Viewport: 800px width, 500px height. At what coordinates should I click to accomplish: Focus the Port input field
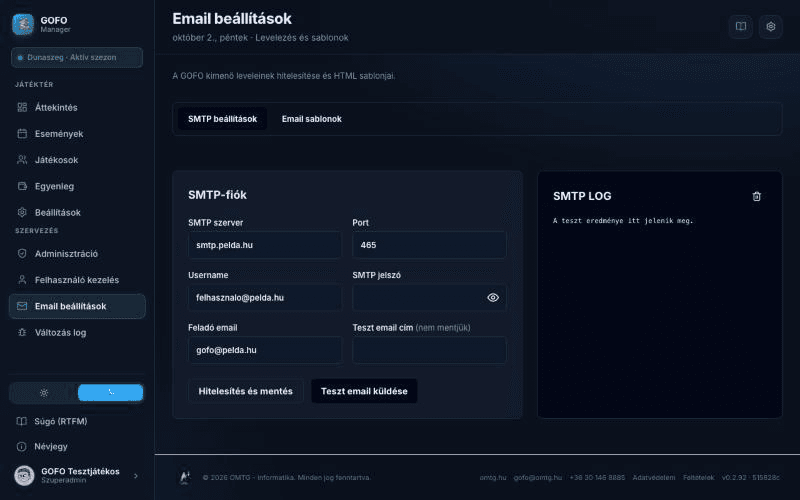pos(429,245)
